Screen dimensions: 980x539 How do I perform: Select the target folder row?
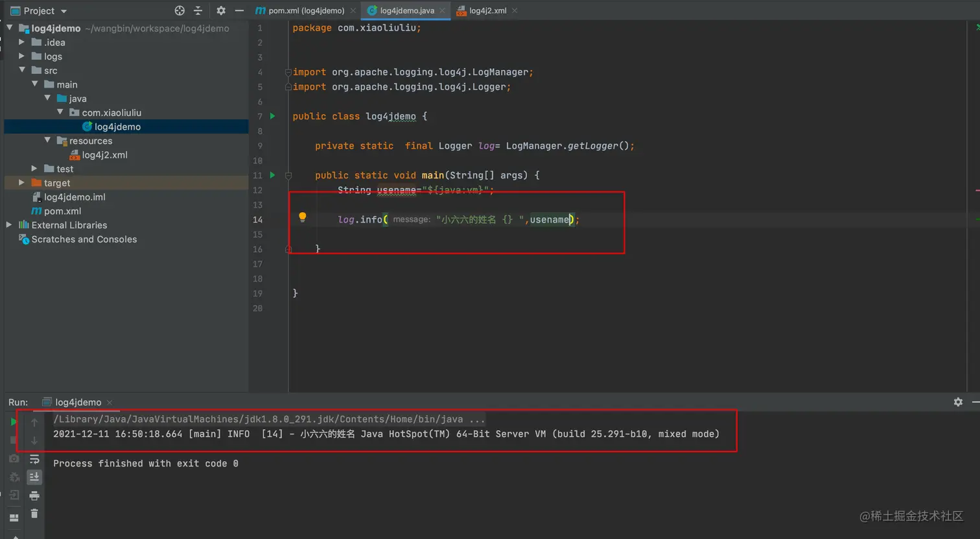(x=126, y=183)
